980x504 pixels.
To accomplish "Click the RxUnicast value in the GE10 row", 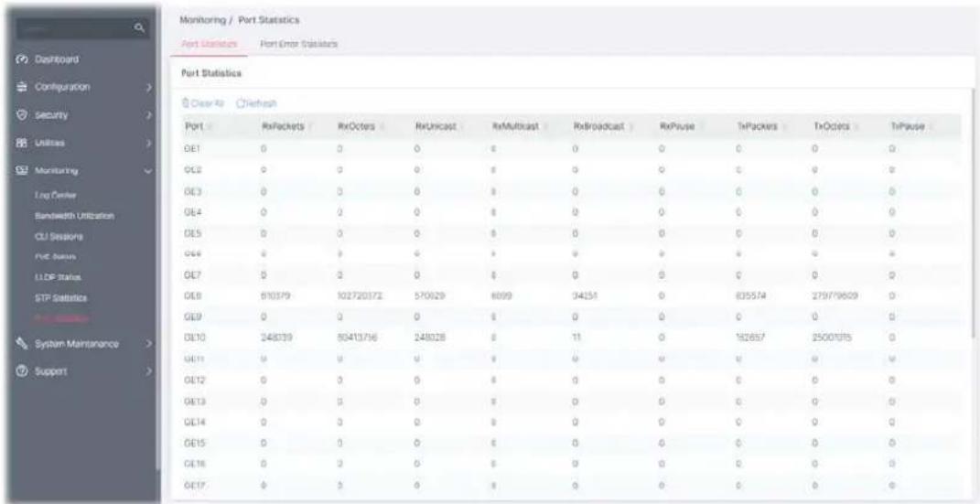I will [429, 338].
